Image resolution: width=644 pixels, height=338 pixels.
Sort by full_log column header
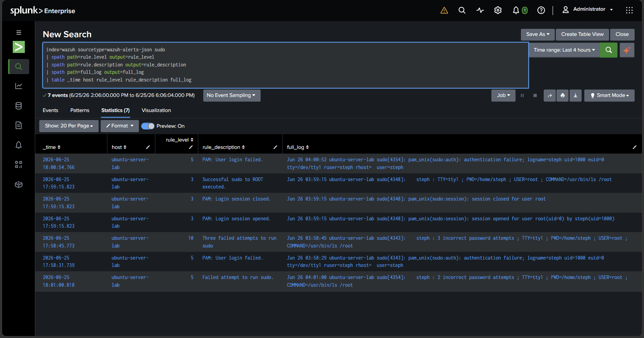tap(298, 147)
